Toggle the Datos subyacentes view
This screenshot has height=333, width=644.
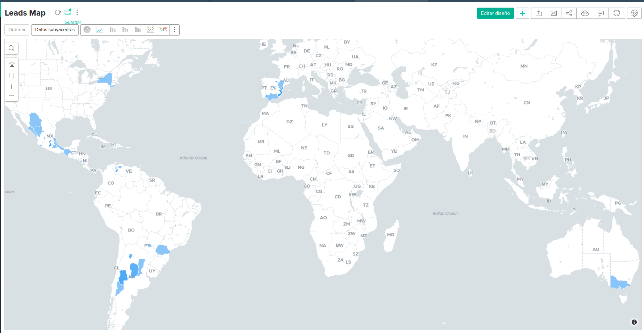point(54,30)
